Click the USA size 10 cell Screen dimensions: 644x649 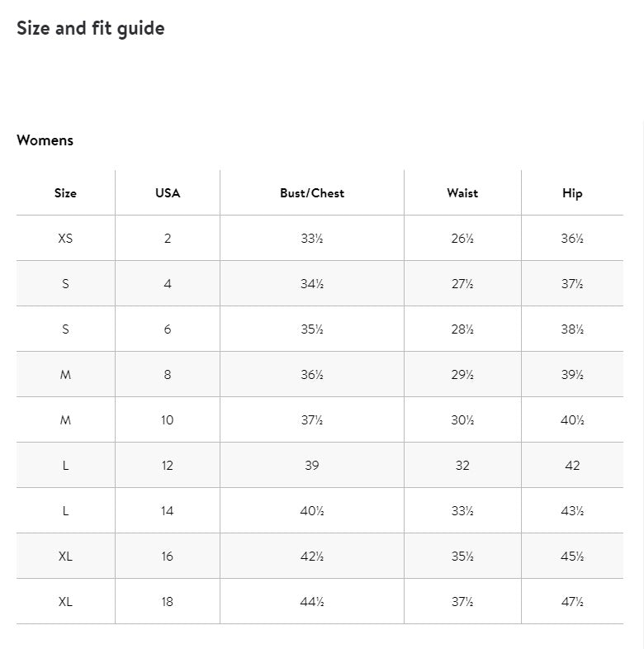168,420
